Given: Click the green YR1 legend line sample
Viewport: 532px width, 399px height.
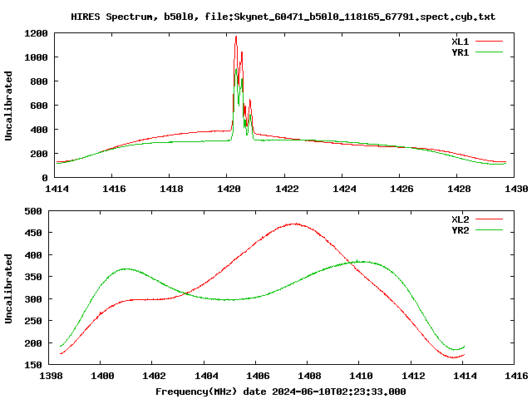Looking at the screenshot, I should pyautogui.click(x=489, y=52).
